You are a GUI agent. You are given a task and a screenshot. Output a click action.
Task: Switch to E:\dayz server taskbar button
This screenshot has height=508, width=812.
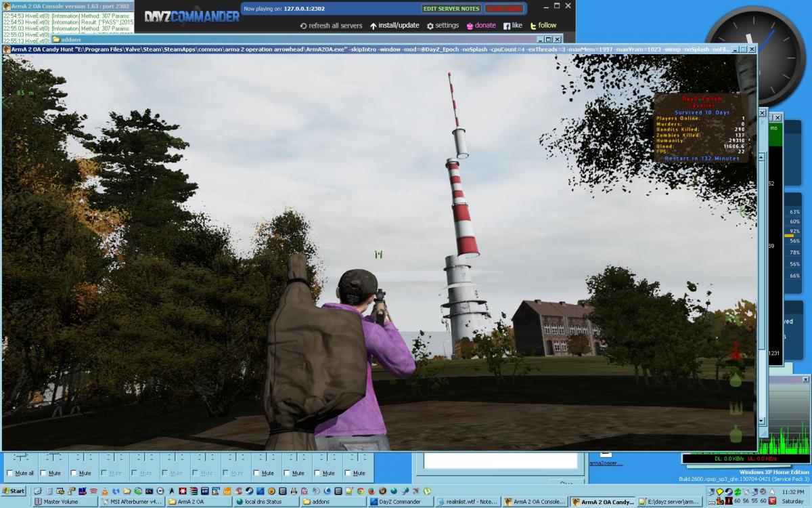pyautogui.click(x=669, y=502)
